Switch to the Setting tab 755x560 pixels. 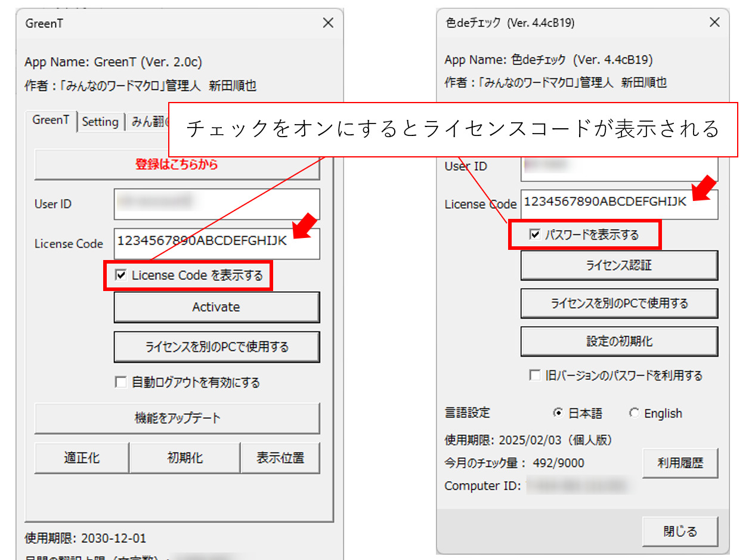100,122
